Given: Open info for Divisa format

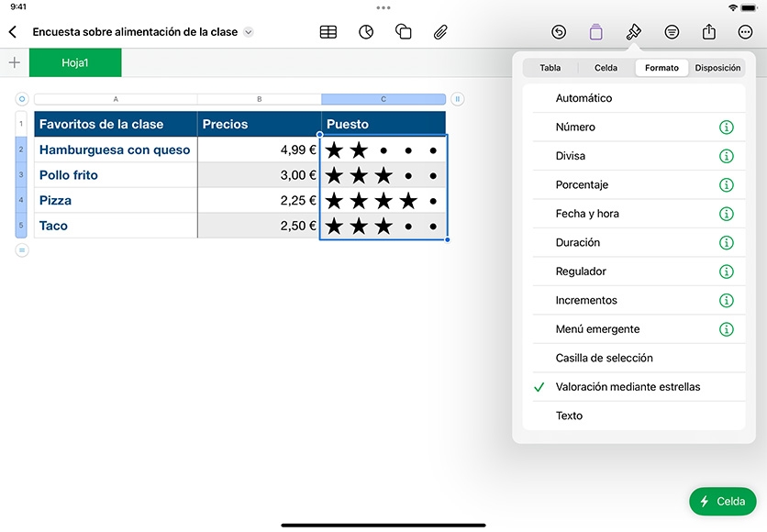Looking at the screenshot, I should (x=727, y=157).
